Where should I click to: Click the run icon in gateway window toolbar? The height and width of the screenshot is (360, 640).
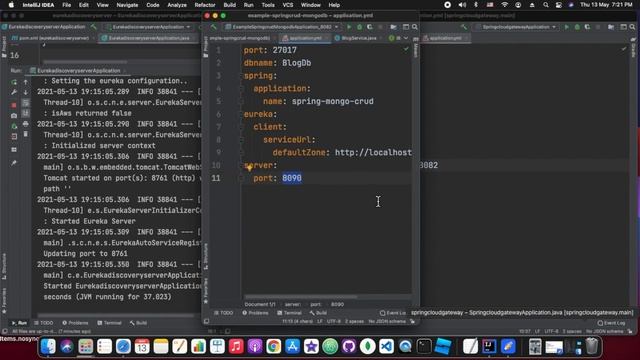(567, 27)
